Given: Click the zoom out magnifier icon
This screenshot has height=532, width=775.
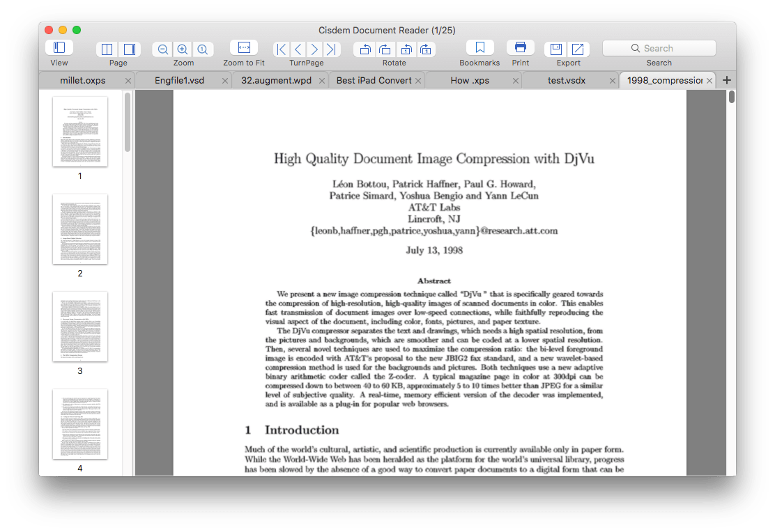Looking at the screenshot, I should coord(162,49).
